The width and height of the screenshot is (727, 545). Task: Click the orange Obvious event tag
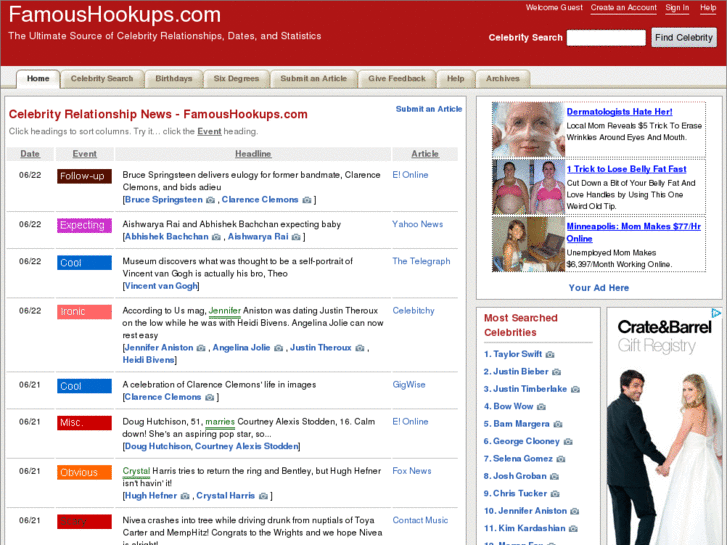point(84,473)
